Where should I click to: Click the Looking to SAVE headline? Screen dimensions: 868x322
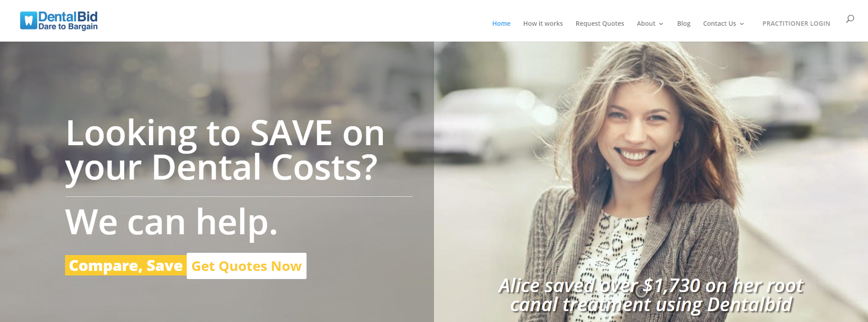coord(225,150)
